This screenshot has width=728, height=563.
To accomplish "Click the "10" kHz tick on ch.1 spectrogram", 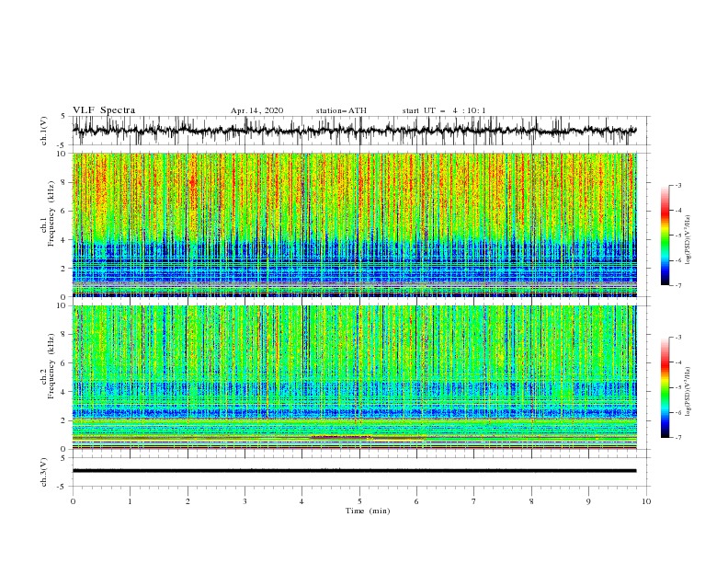I will pyautogui.click(x=63, y=154).
